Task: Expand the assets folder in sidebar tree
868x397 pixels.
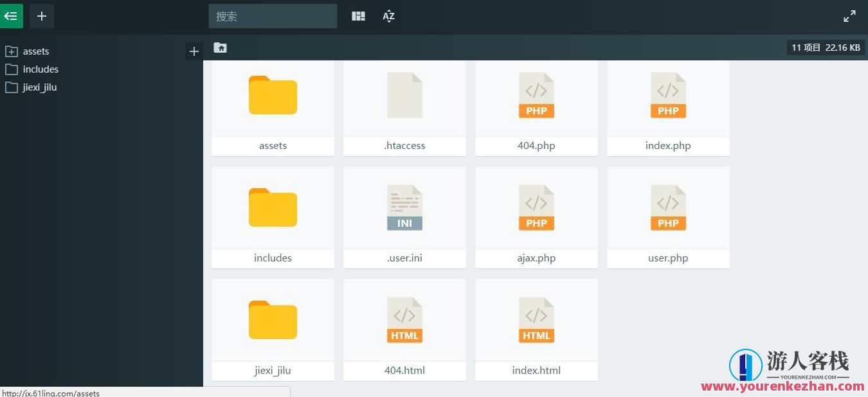Action: (12, 51)
